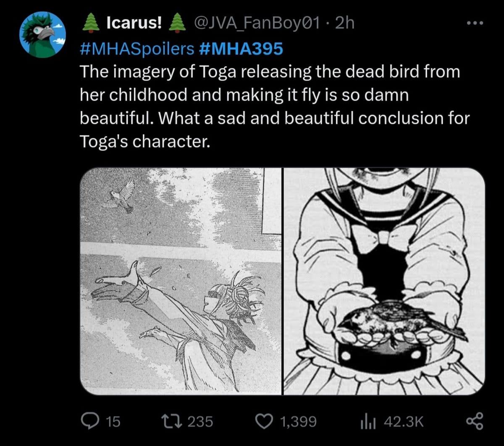Open the three-dot more options menu
The image size is (504, 446).
coord(475,23)
